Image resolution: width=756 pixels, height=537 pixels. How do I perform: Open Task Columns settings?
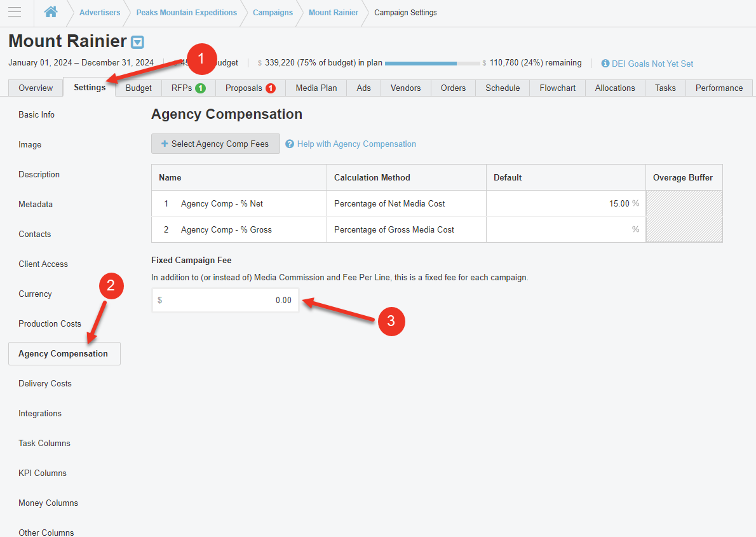(x=44, y=444)
